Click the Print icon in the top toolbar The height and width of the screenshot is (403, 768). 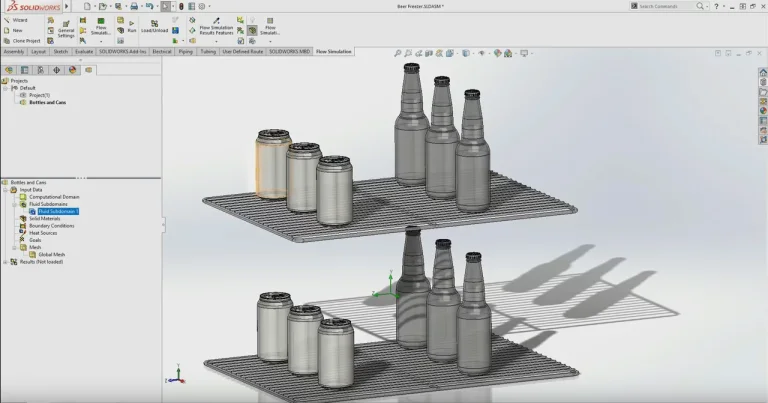tap(133, 6)
